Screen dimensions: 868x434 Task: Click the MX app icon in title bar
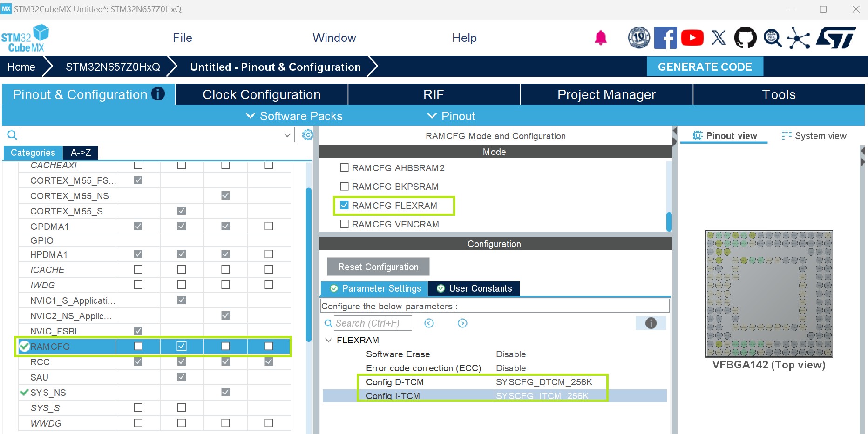click(6, 9)
